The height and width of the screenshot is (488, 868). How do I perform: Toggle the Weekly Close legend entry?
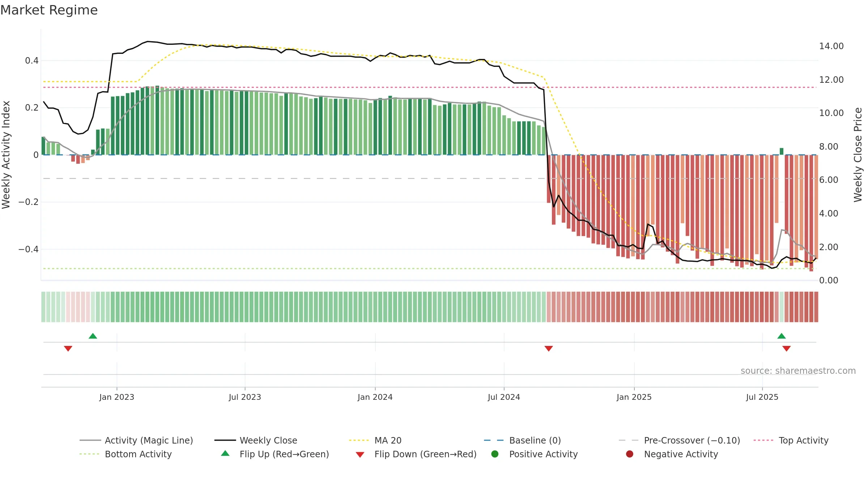tap(256, 440)
